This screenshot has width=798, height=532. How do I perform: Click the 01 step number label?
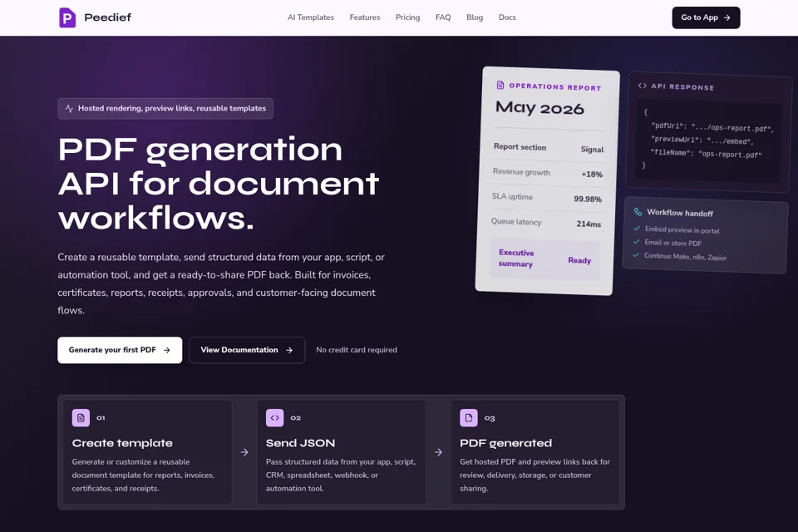[101, 418]
